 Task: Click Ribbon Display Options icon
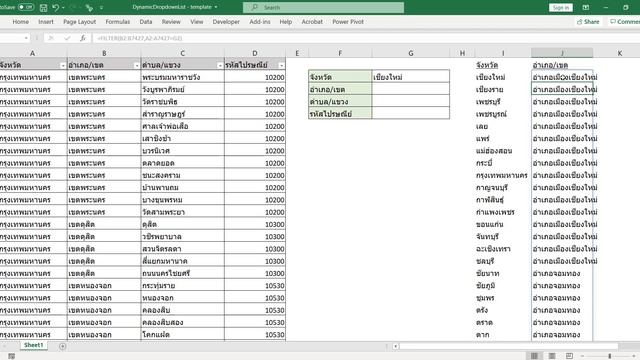pos(585,7)
